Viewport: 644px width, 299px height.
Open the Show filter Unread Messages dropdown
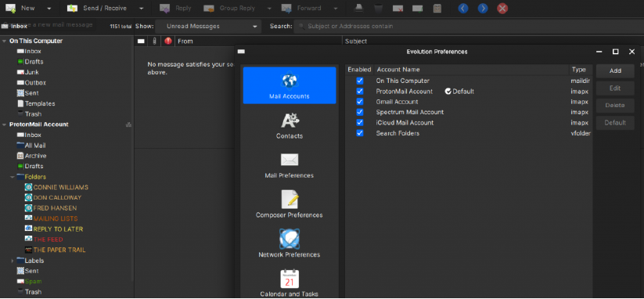[x=208, y=27]
